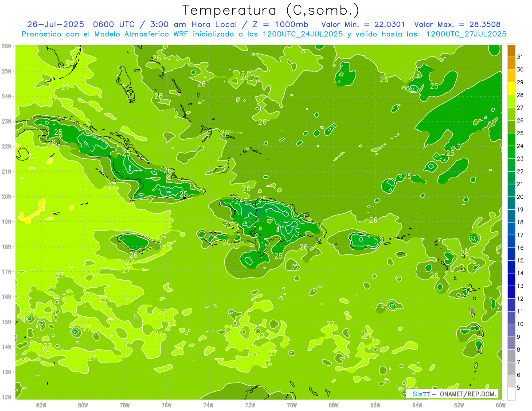Screen dimensions: 532x411
Task: Click the title 'Temperatura (C,somb.)'
Action: pos(271,10)
